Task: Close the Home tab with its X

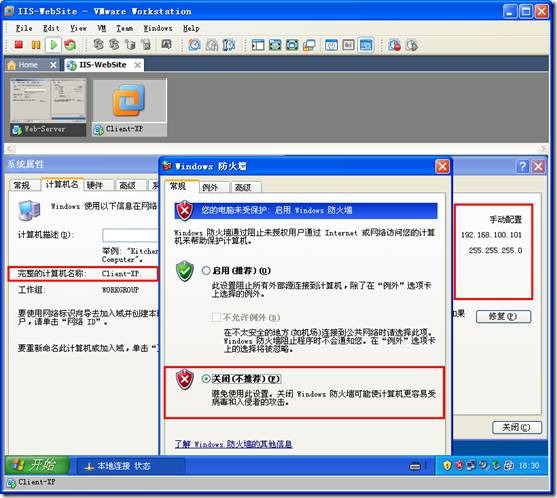Action: click(53, 65)
